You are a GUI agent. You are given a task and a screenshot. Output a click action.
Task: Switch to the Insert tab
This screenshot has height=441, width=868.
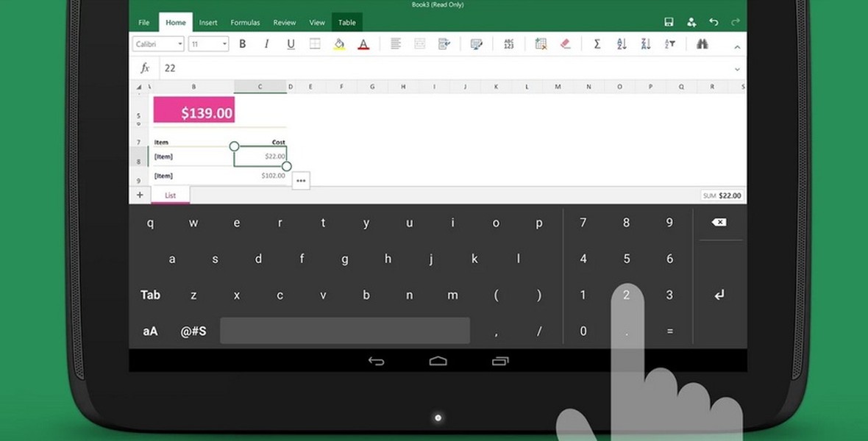(x=208, y=23)
